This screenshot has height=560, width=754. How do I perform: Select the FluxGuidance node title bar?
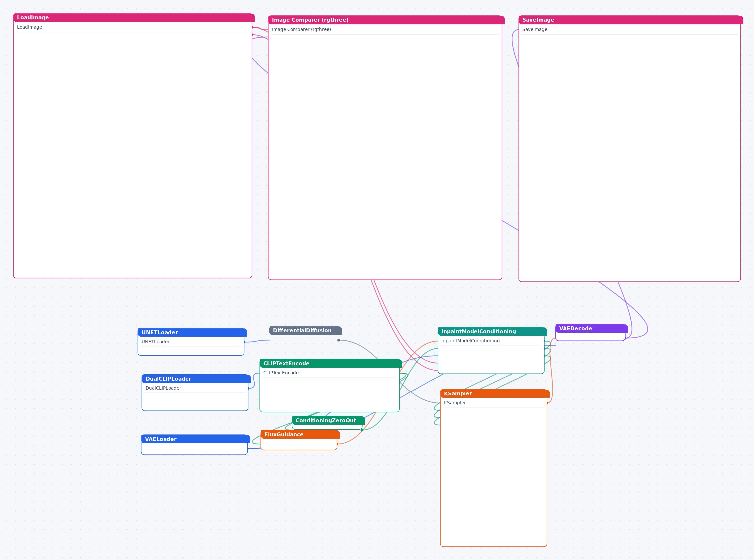coord(300,435)
